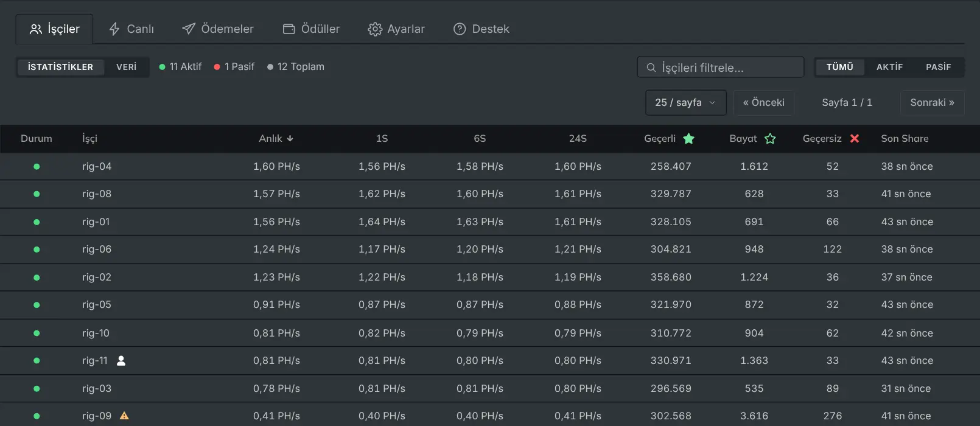The image size is (980, 426).
Task: Select worker rig-05
Action: pyautogui.click(x=97, y=305)
